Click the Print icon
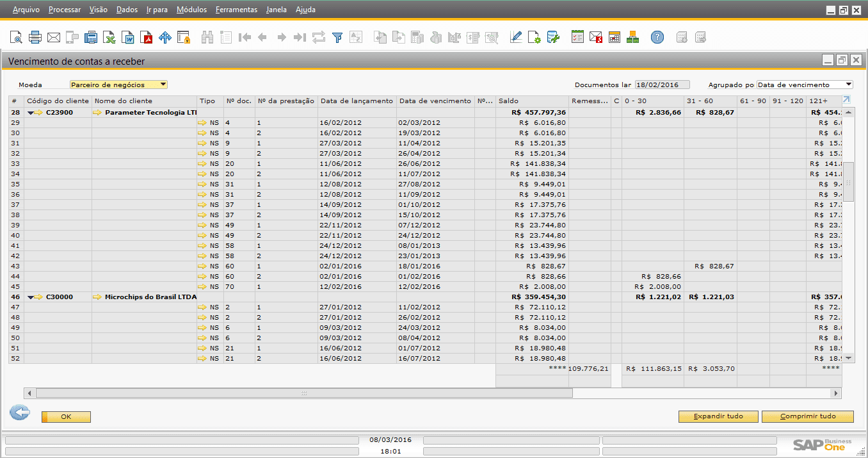 point(35,37)
